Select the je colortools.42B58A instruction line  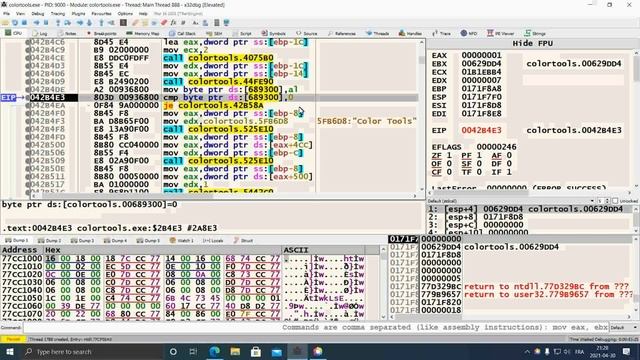212,105
